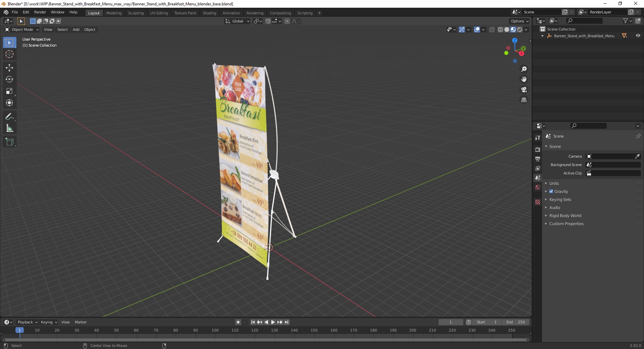
Task: Expand Banner_Stand_with_Breakfast_Menu collection
Action: (543, 36)
